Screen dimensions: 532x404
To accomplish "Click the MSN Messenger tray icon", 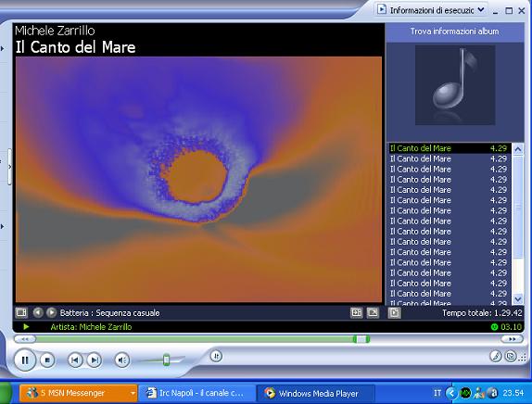I will point(479,393).
